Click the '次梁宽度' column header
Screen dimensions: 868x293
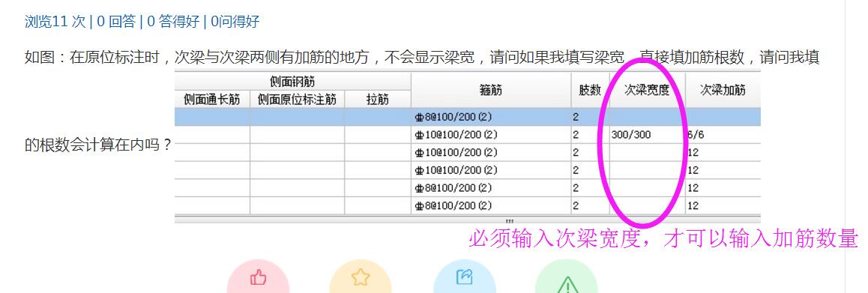pos(647,90)
